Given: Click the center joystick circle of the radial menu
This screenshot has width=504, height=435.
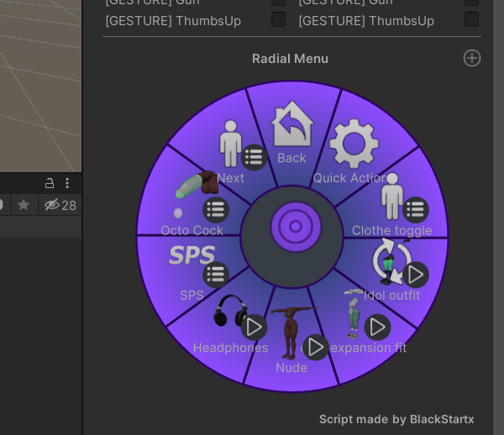Looking at the screenshot, I should tap(296, 227).
